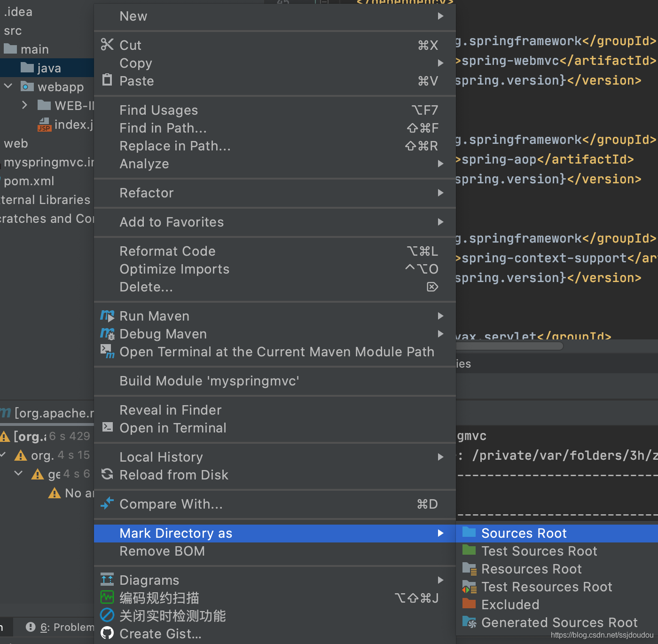
Task: Click the GitHub Create Gist icon
Action: (107, 633)
